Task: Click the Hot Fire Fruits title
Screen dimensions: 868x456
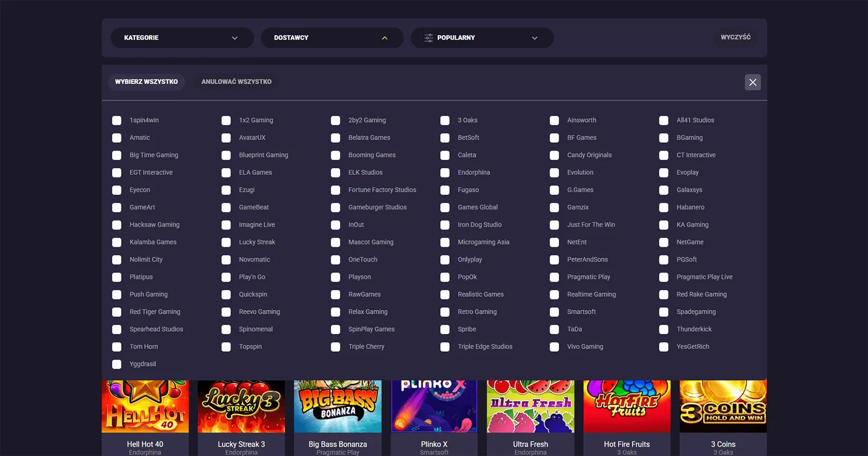Action: point(627,444)
